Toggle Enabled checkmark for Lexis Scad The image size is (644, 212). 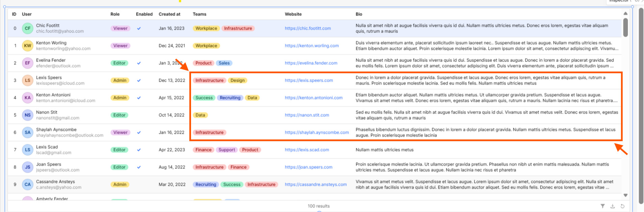[139, 150]
